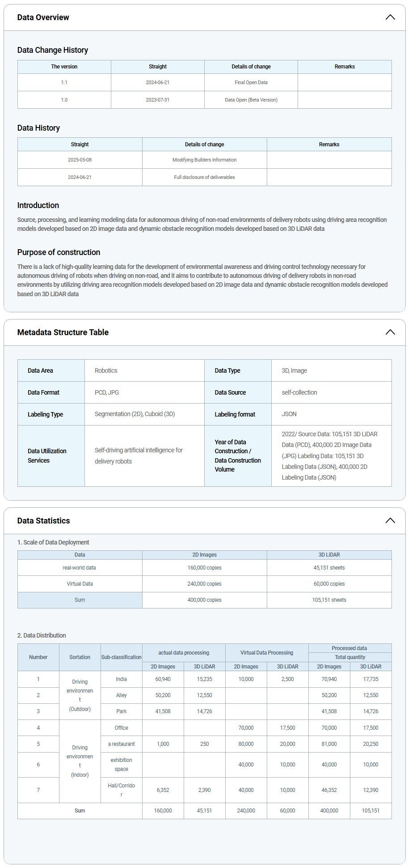The image size is (408, 868).
Task: Click the a restaurant sub-classification cell
Action: coord(121,744)
